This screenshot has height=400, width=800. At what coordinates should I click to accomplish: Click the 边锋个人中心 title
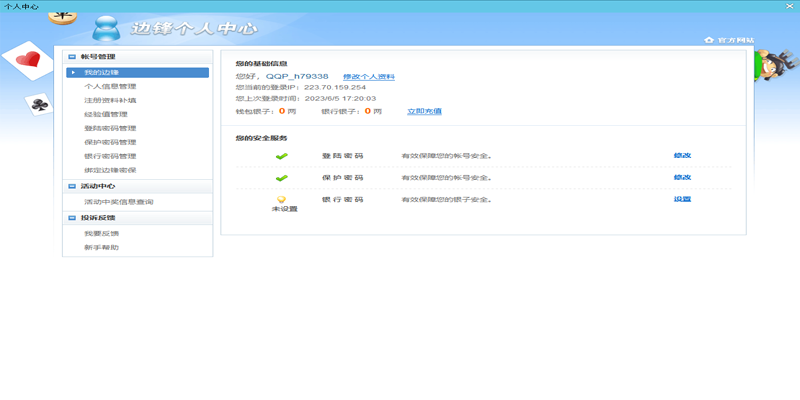194,28
